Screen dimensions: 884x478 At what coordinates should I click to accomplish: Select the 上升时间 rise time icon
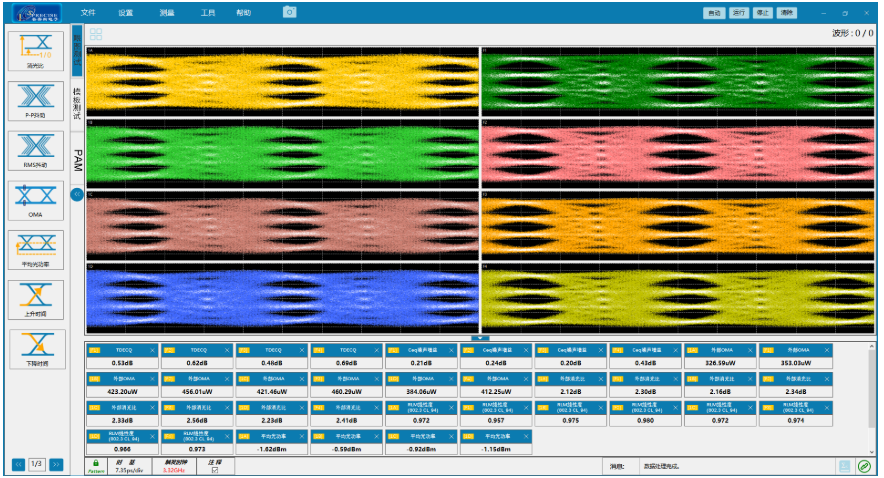35,297
